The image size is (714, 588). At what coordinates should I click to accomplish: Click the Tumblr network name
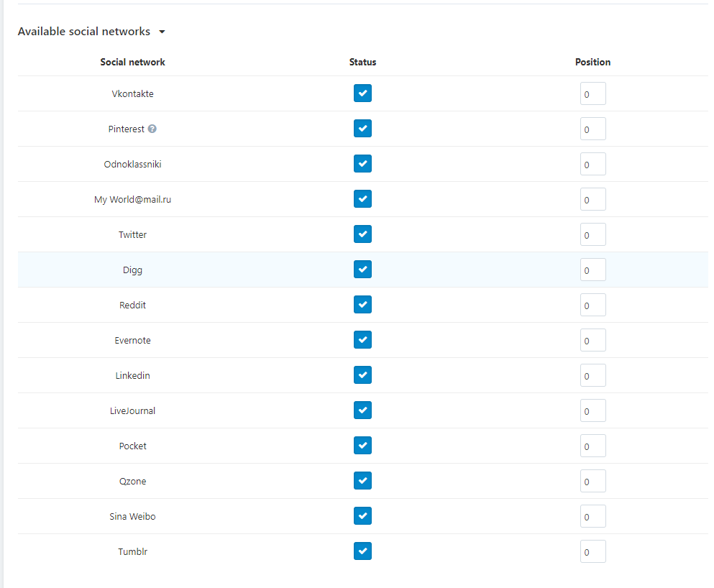(132, 552)
